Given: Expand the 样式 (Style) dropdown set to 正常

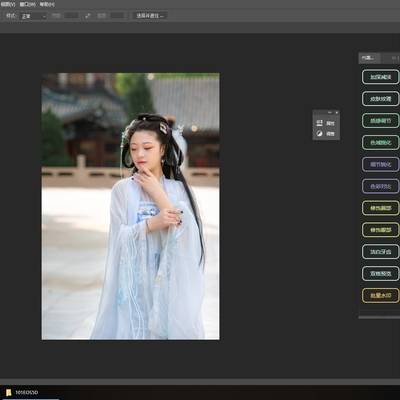Looking at the screenshot, I should pyautogui.click(x=34, y=16).
